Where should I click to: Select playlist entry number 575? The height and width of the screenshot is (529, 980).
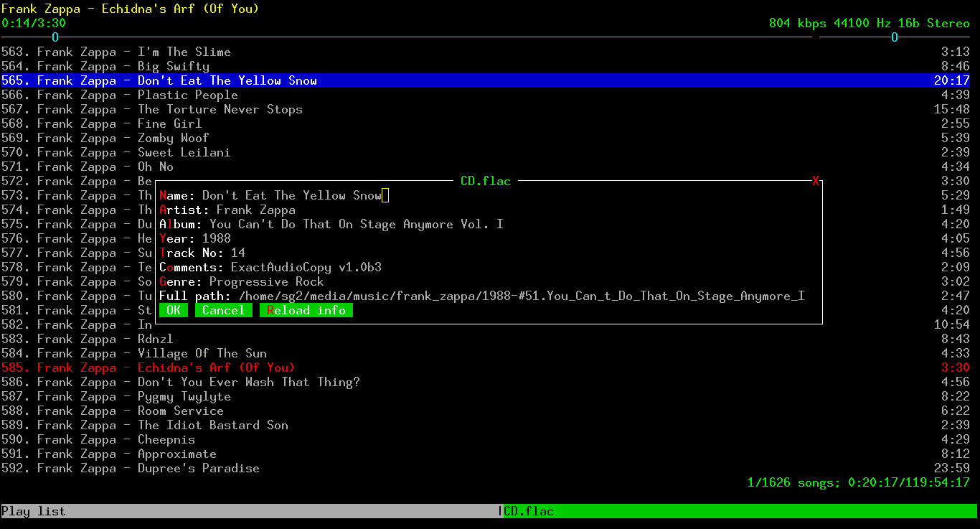(77, 224)
